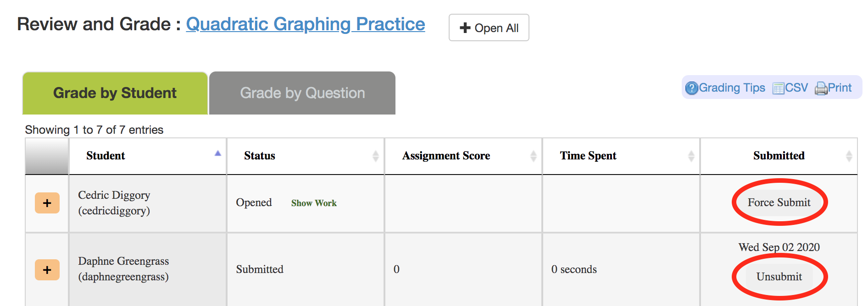Image resolution: width=868 pixels, height=306 pixels.
Task: Click the CSV spreadsheet icon
Action: (x=778, y=88)
